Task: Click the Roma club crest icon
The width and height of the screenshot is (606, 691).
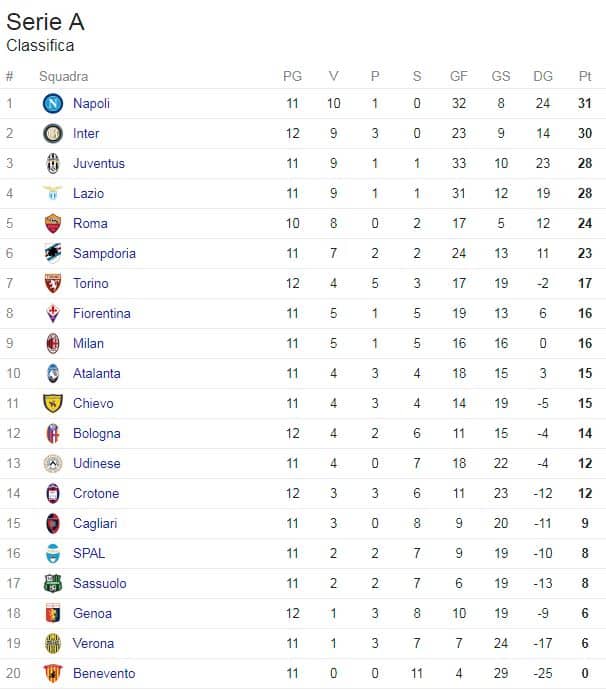Action: [x=53, y=223]
